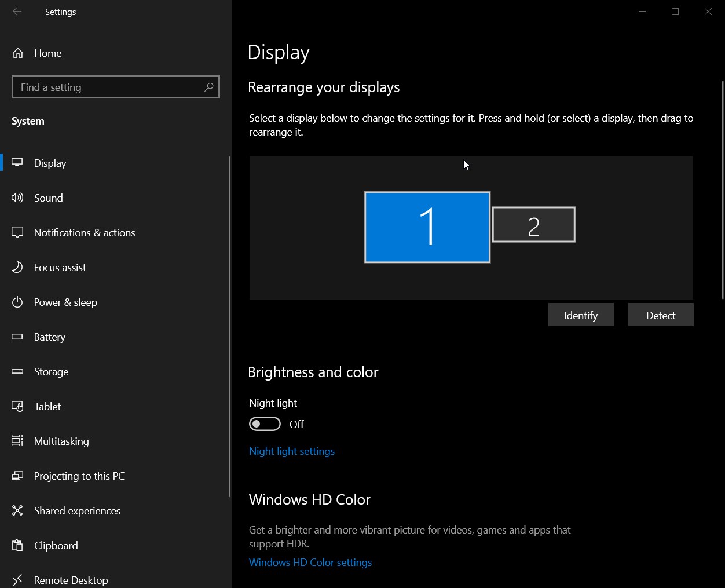Navigate to Home in the sidebar

(47, 53)
